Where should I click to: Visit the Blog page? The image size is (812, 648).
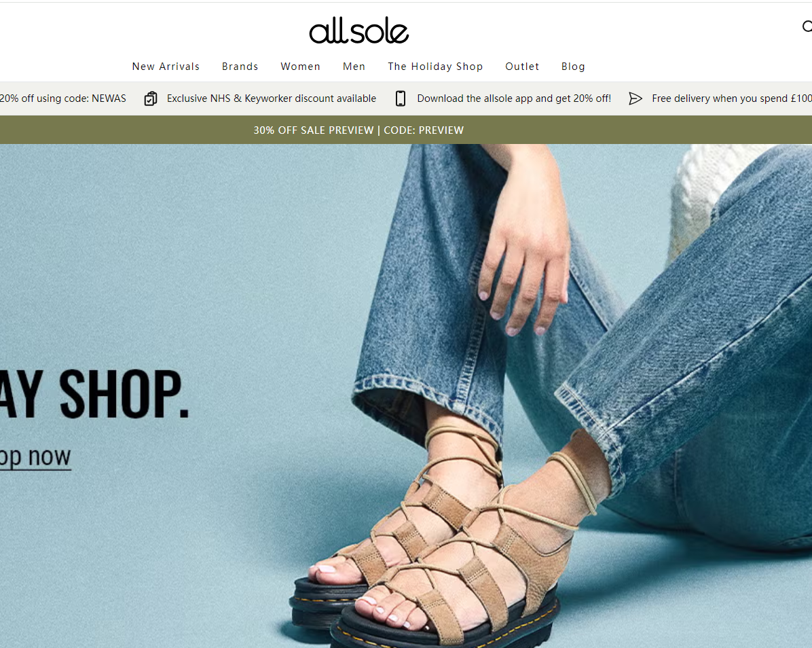pos(573,67)
